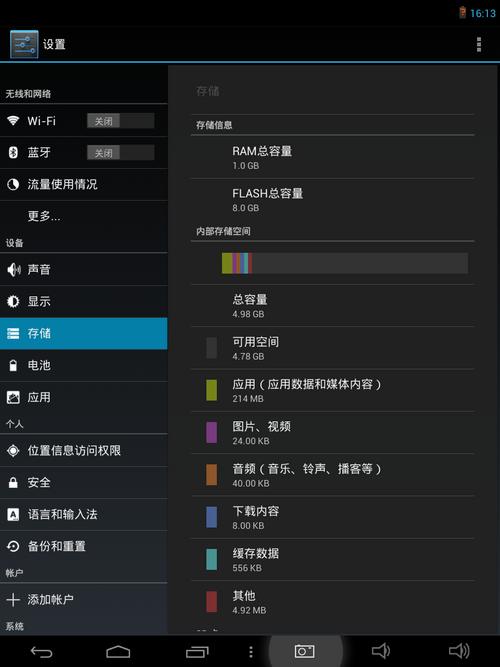Open 应用 storage details with green swatch

(x=332, y=391)
